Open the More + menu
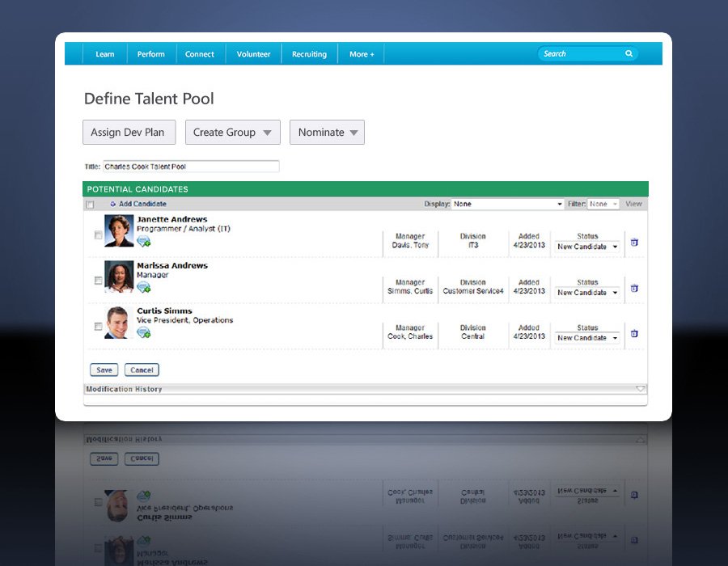Viewport: 728px width, 566px height. tap(362, 54)
